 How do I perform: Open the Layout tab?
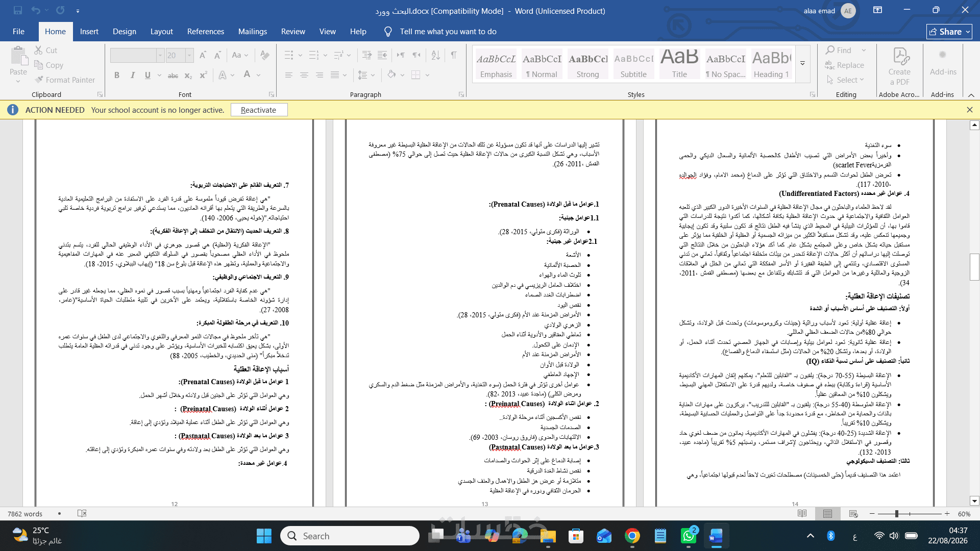pos(161,31)
